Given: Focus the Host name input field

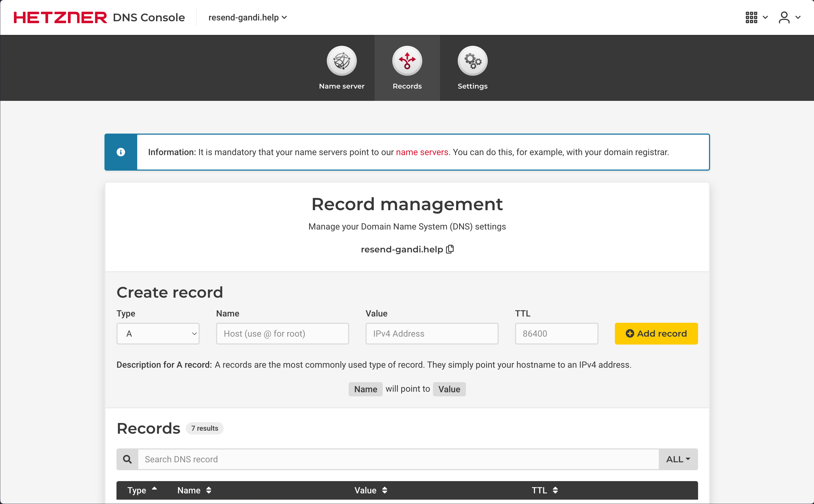Looking at the screenshot, I should point(282,334).
